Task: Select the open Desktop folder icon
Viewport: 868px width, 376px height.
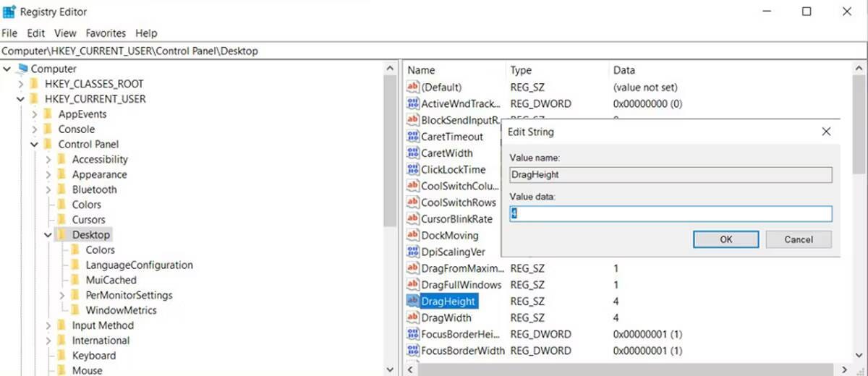Action: coord(61,235)
